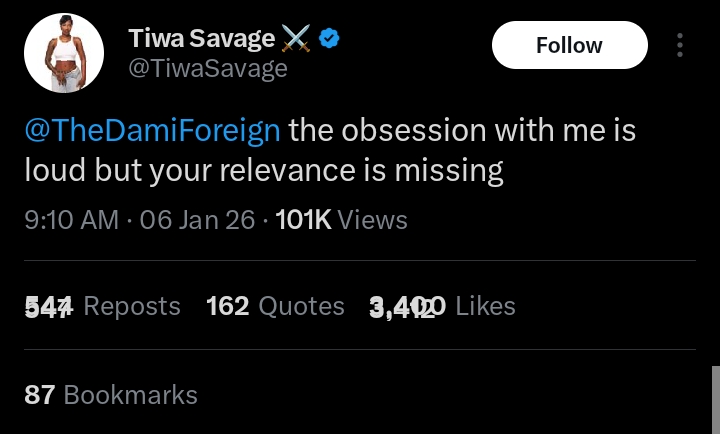Open the Tiwa Savage display name link
This screenshot has height=434, width=720.
(201, 39)
